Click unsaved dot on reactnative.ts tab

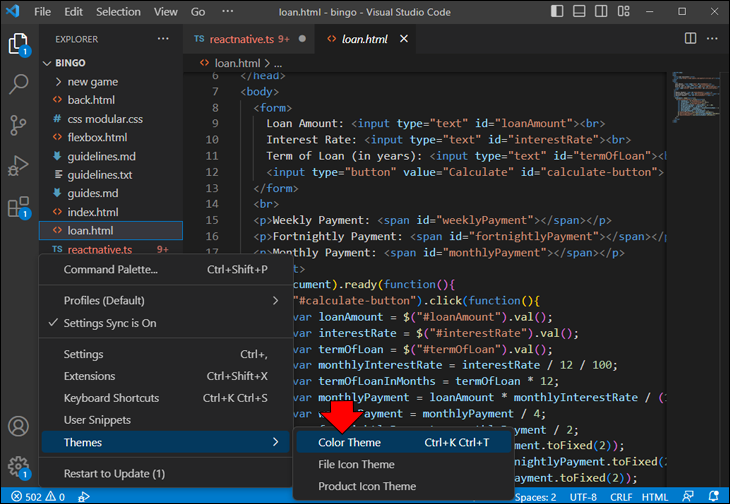302,39
